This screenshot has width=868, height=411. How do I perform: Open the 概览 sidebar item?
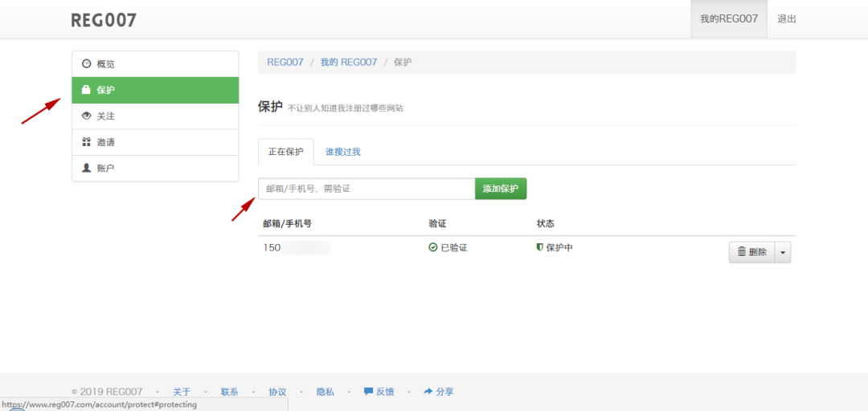[x=155, y=64]
